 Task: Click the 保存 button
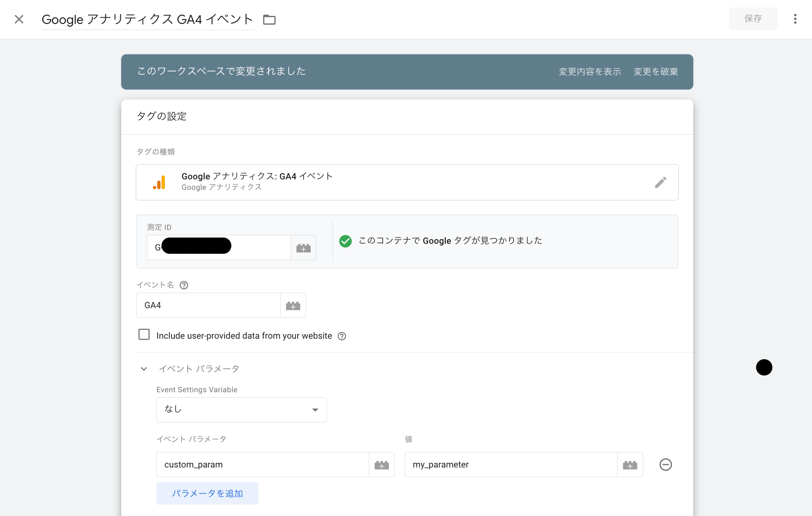tap(753, 18)
